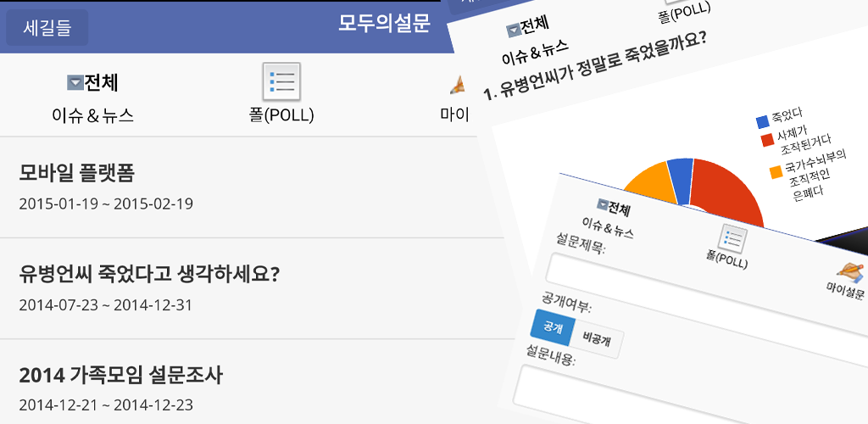Viewport: 868px width, 424px height.
Task: Open 마이설문 pencil icon on the form screen
Action: [x=849, y=275]
